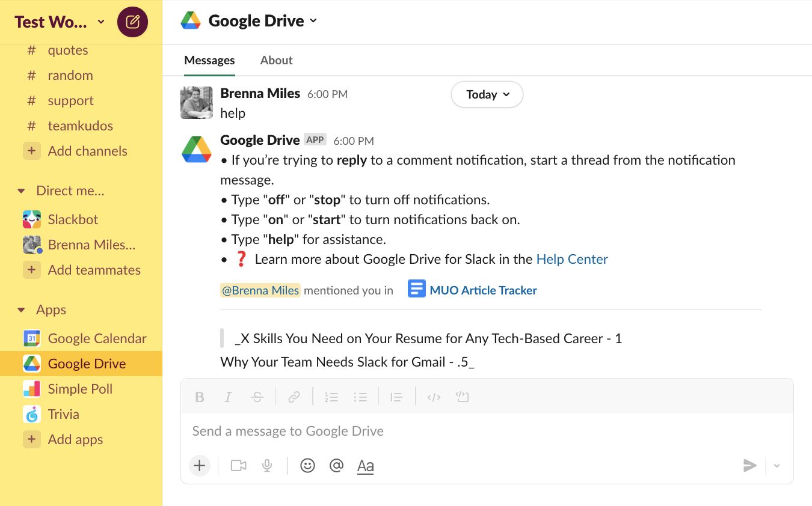Viewport: 812px width, 506px height.
Task: Switch to the About tab
Action: click(276, 60)
